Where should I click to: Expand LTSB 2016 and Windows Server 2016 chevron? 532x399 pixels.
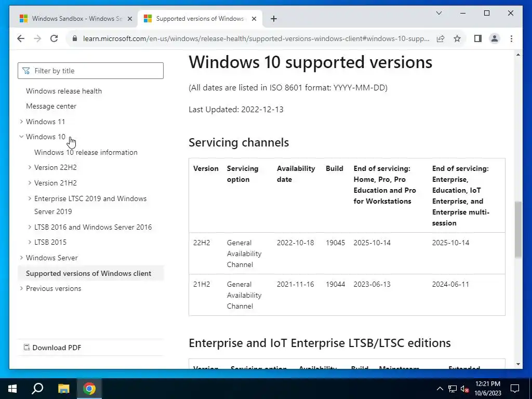[x=30, y=227]
